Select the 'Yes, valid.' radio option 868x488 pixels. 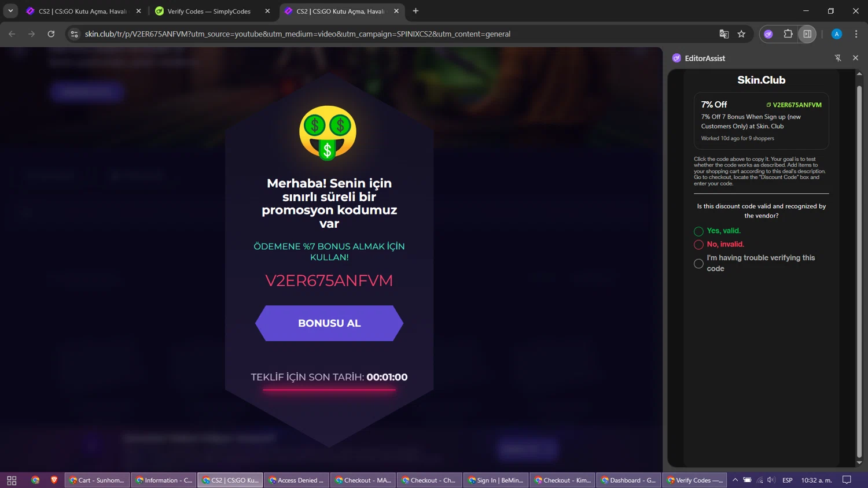pyautogui.click(x=698, y=231)
